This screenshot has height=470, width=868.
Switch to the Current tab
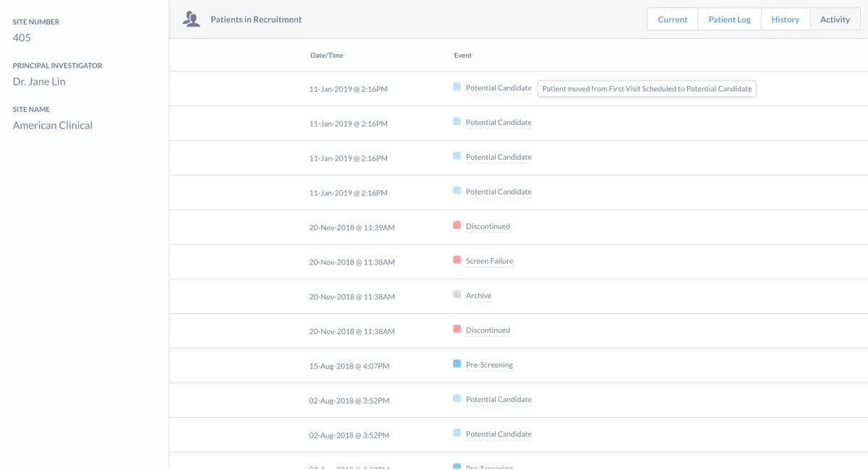coord(672,19)
